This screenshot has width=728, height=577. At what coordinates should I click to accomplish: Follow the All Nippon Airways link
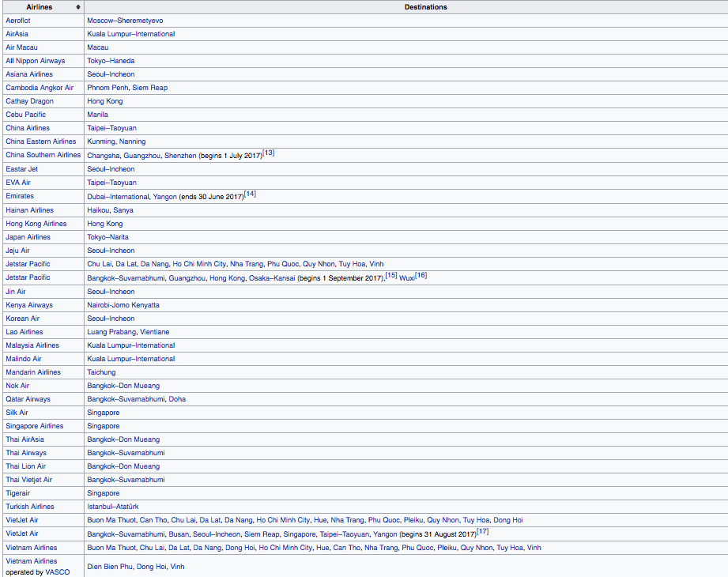click(x=36, y=61)
